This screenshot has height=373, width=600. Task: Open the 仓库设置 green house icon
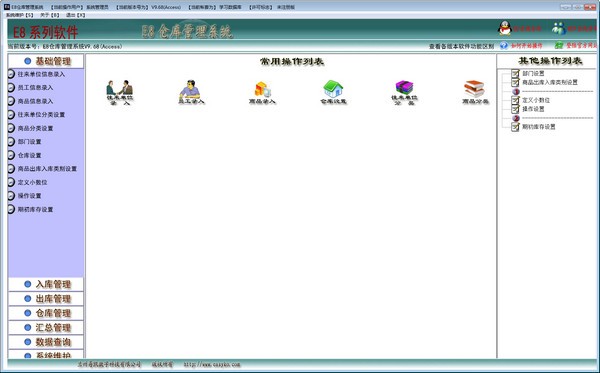[333, 92]
